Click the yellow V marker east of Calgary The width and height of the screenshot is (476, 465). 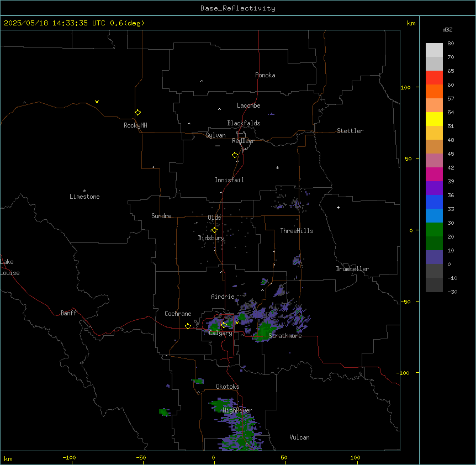(237, 323)
